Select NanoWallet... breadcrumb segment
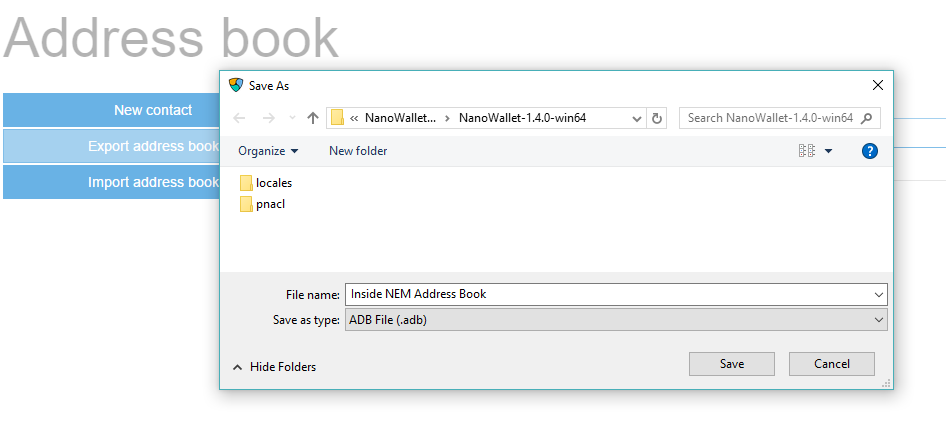This screenshot has height=441, width=946. (400, 118)
